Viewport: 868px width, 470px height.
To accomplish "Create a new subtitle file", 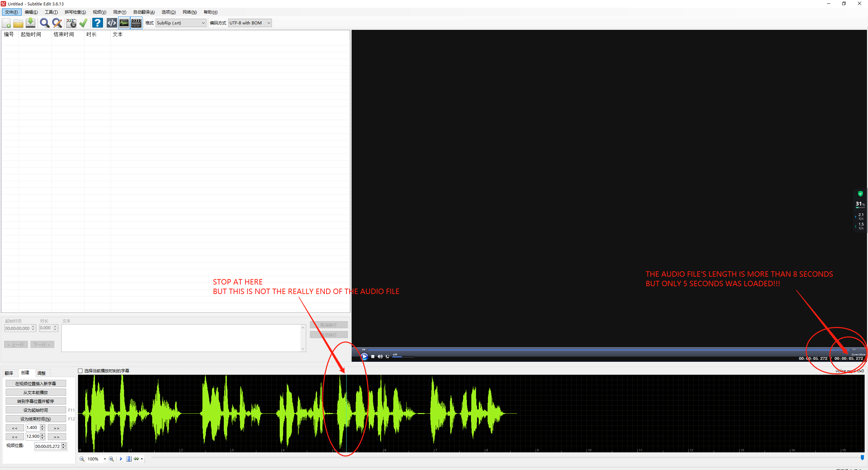I will [6, 23].
